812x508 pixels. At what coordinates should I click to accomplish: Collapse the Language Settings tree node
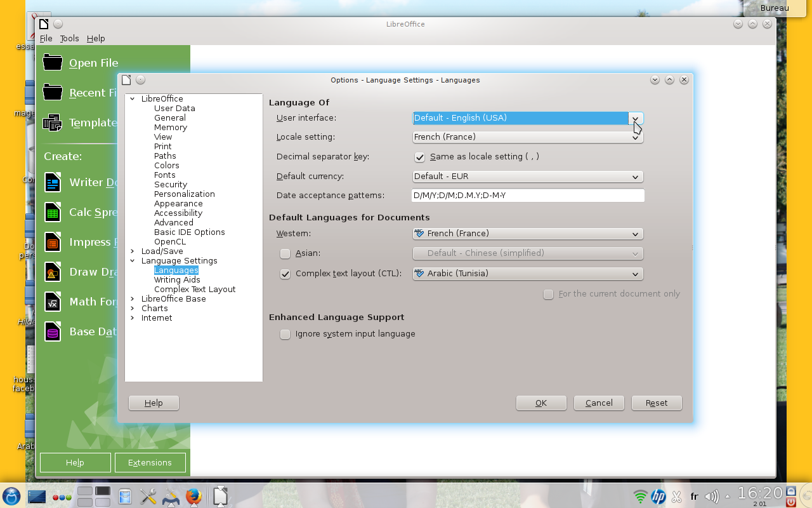point(133,260)
